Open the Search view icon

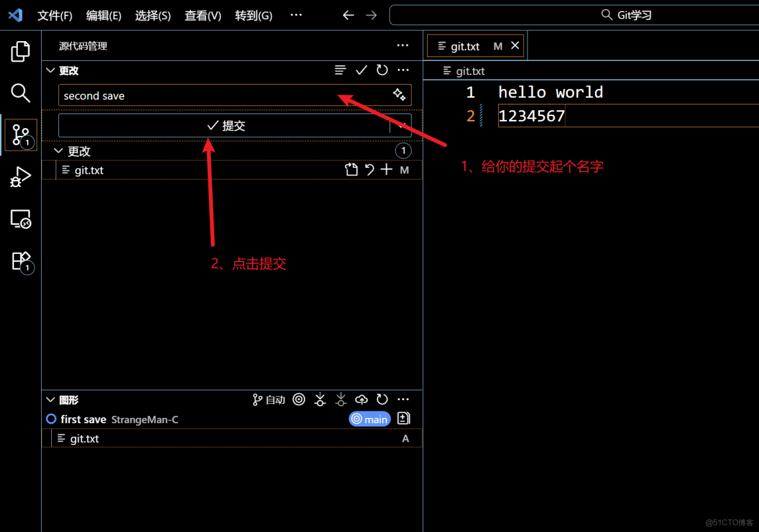point(20,94)
